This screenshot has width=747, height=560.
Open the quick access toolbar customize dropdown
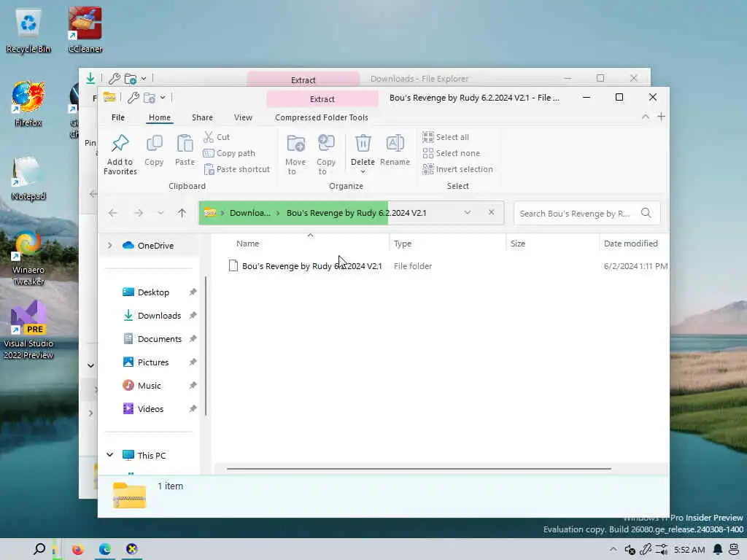coord(163,98)
